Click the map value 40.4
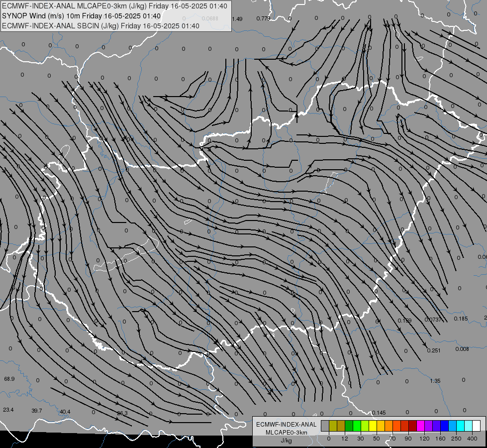Screen dimensions: 487x448 [x=65, y=412]
